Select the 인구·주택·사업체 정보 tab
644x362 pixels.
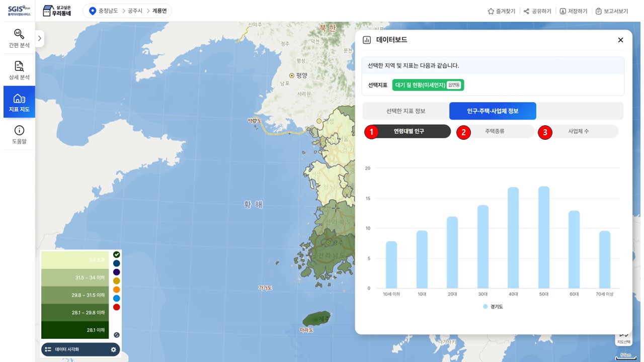pos(493,111)
